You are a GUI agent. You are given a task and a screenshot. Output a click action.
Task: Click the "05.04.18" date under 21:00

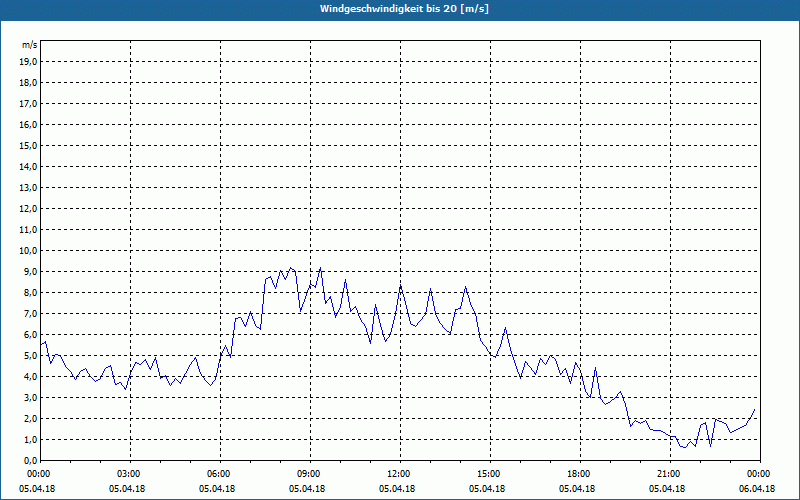667,488
